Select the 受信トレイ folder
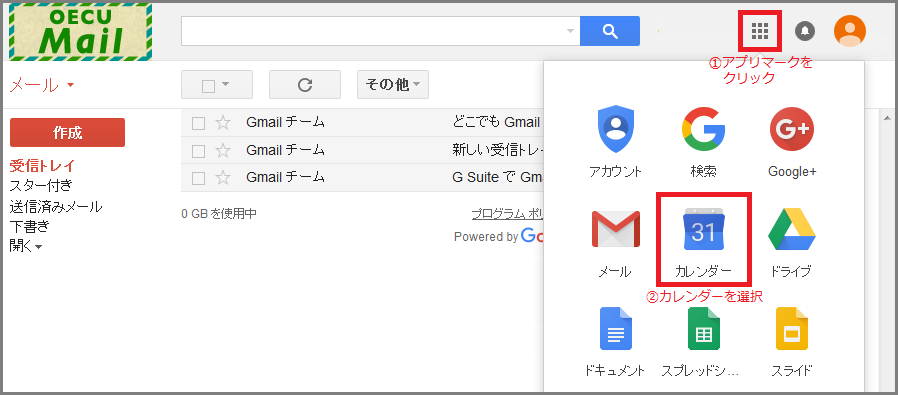898x395 pixels. point(42,167)
